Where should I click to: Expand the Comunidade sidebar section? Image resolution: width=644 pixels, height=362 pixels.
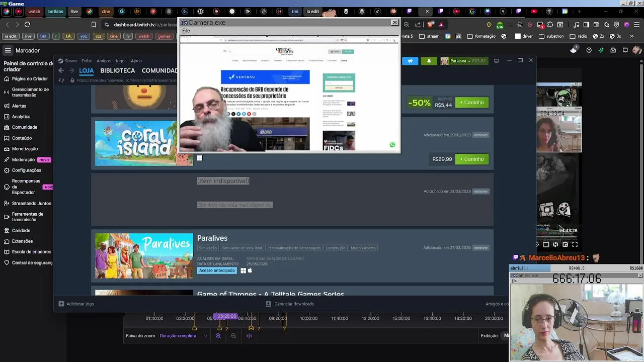coord(21,127)
